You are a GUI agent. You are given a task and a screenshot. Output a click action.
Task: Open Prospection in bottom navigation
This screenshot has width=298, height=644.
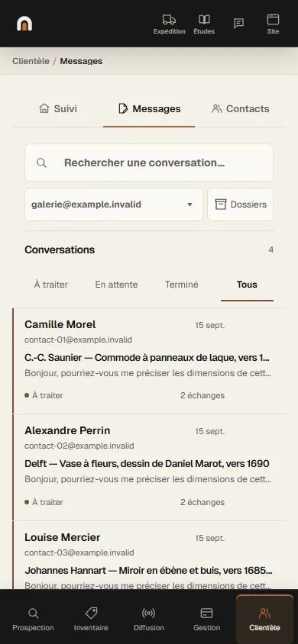[x=33, y=620]
